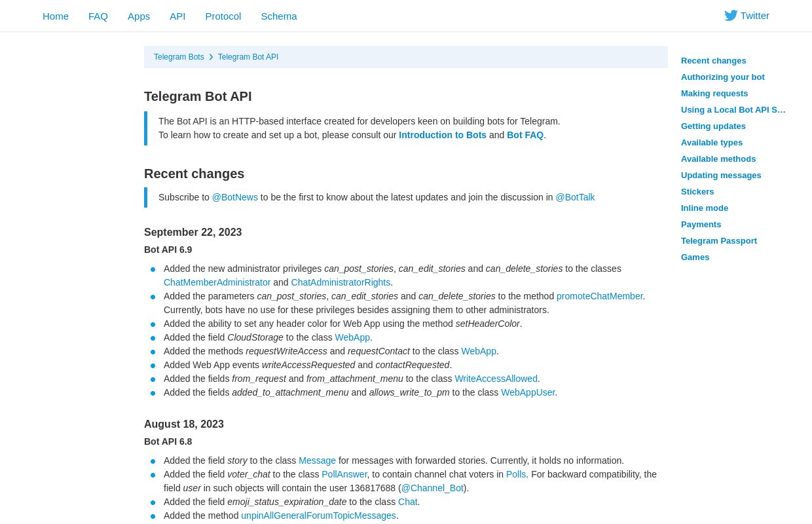Viewport: 812px width, 524px height.
Task: Click the Recent changes heading
Action: [194, 174]
